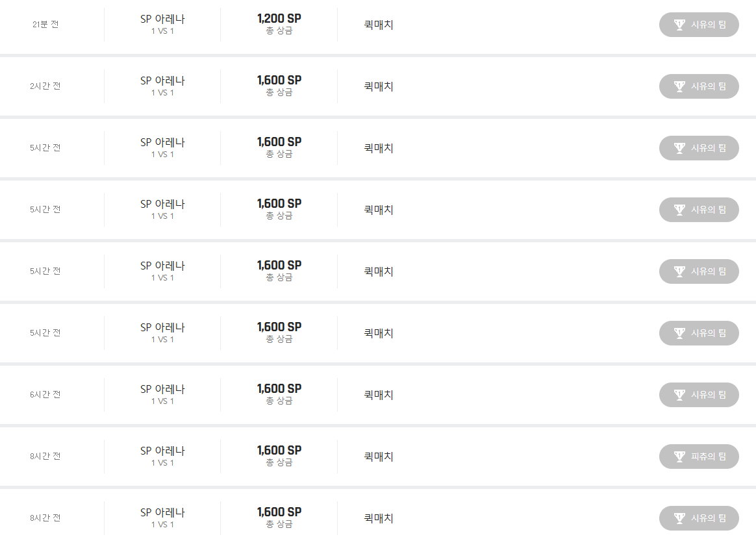This screenshot has width=756, height=539.
Task: Click the trophy icon beside 피츄의 팀
Action: (x=679, y=457)
